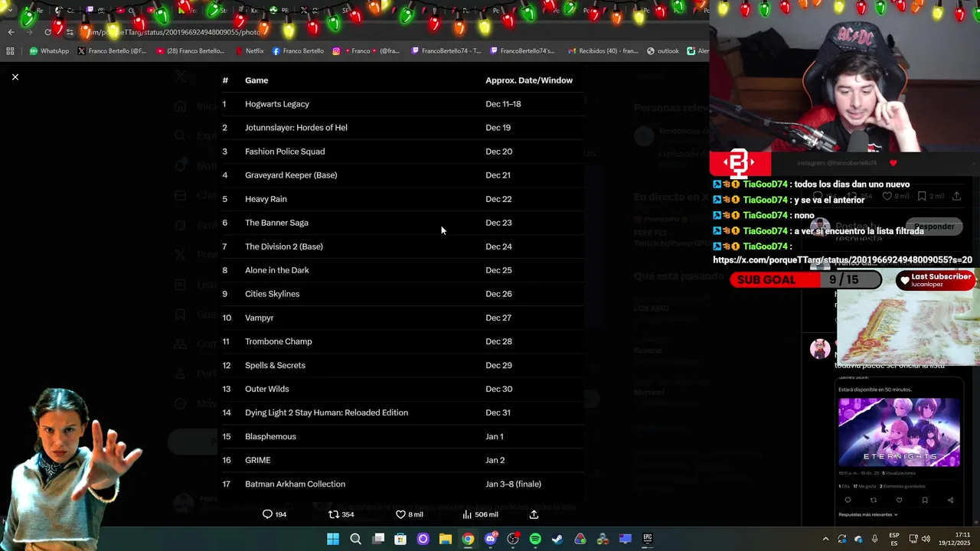This screenshot has height=551, width=980.
Task: Click the Trombone Champ entry
Action: point(279,341)
